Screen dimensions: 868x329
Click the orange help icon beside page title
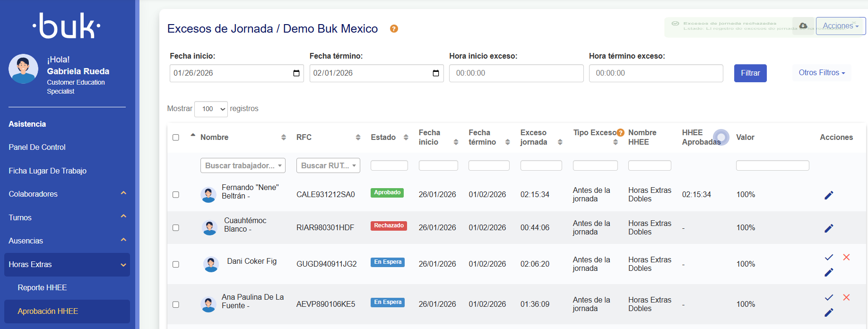394,29
